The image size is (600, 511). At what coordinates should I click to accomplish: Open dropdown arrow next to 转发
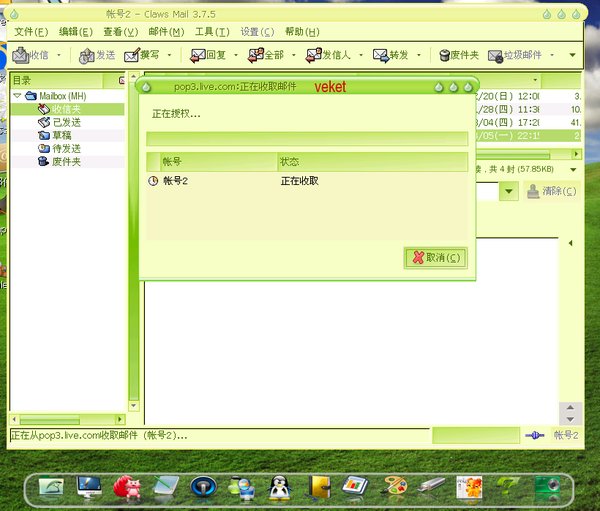[x=419, y=55]
